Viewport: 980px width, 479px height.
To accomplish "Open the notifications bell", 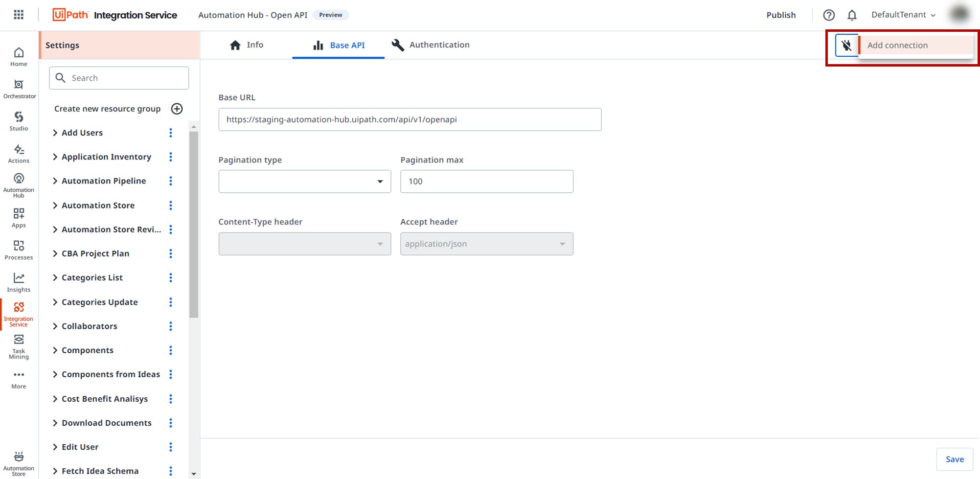I will coord(852,15).
